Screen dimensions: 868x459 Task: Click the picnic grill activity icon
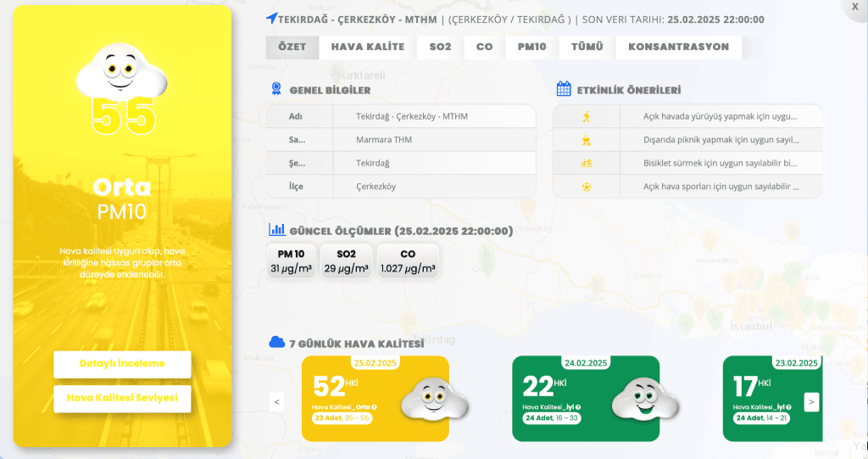[587, 140]
